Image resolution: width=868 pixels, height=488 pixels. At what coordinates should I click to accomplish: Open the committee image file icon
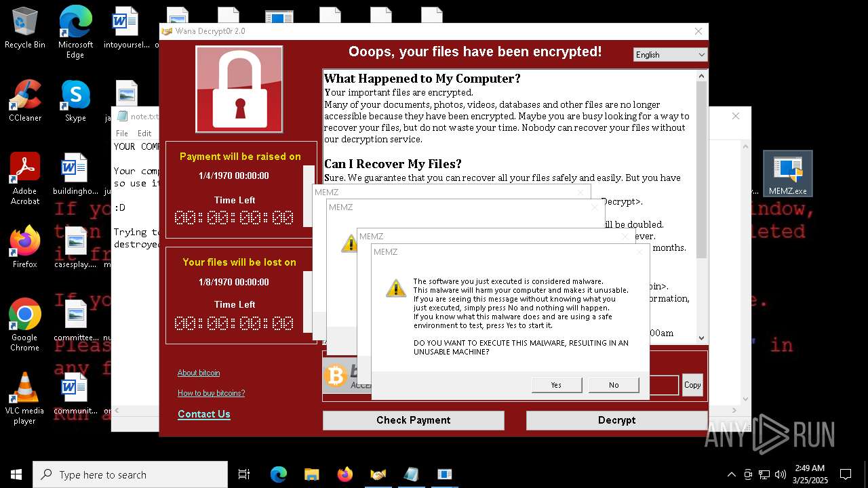pyautogui.click(x=75, y=321)
